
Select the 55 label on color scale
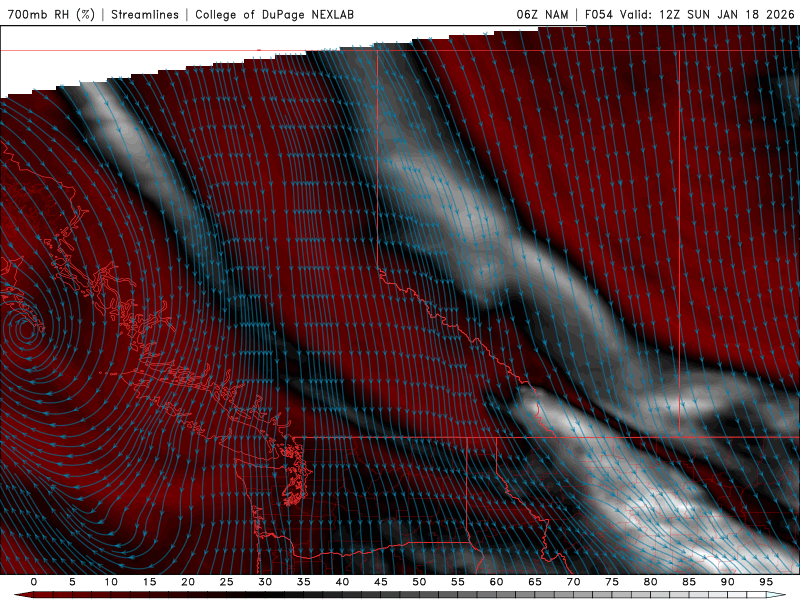[x=458, y=582]
